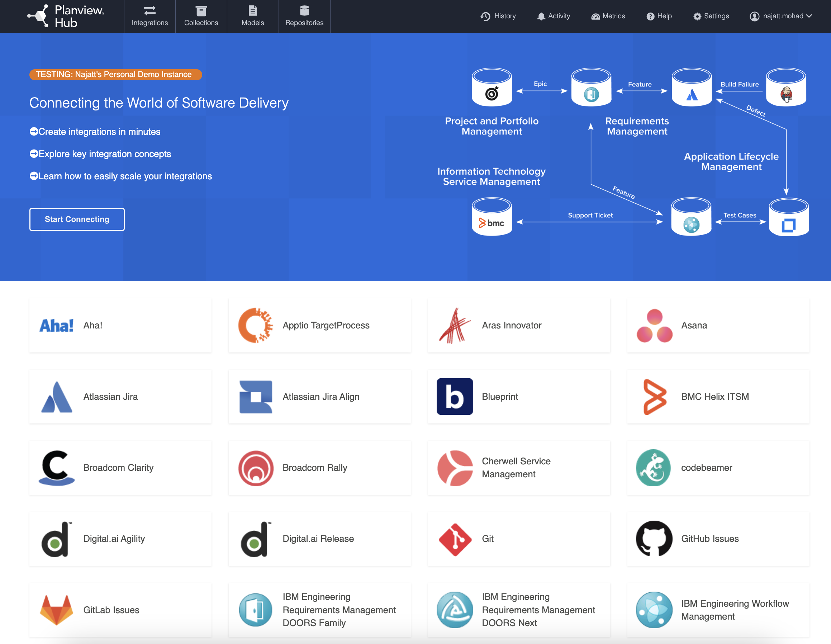Open the Repositories database icon
The width and height of the screenshot is (831, 644).
pos(304,10)
